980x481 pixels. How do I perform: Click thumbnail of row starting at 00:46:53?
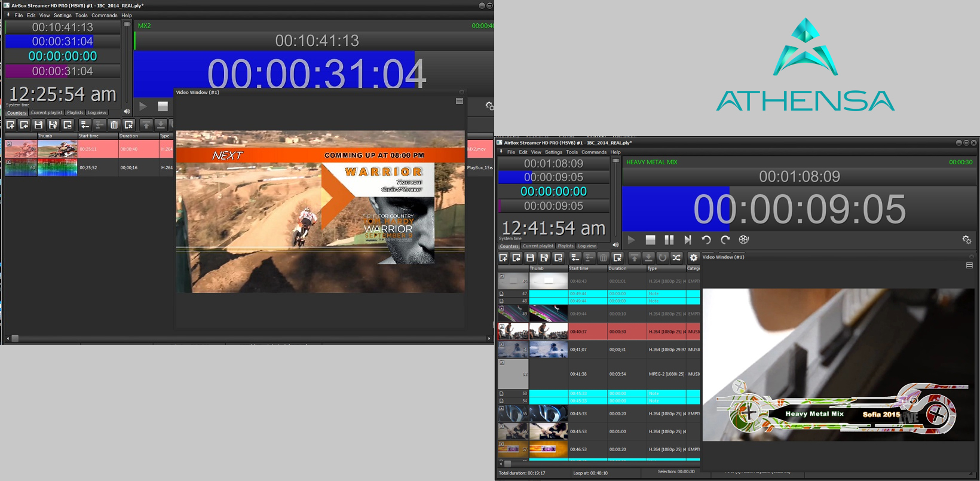click(549, 449)
